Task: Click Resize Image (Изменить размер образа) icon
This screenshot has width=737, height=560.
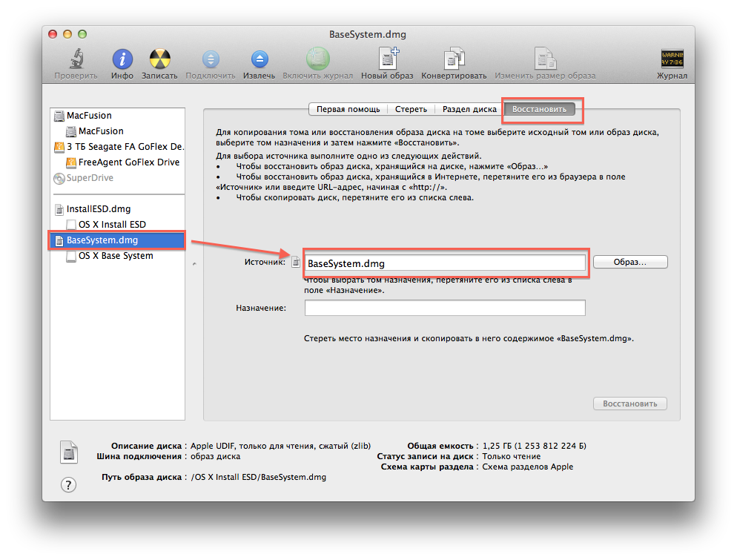Action: [545, 59]
